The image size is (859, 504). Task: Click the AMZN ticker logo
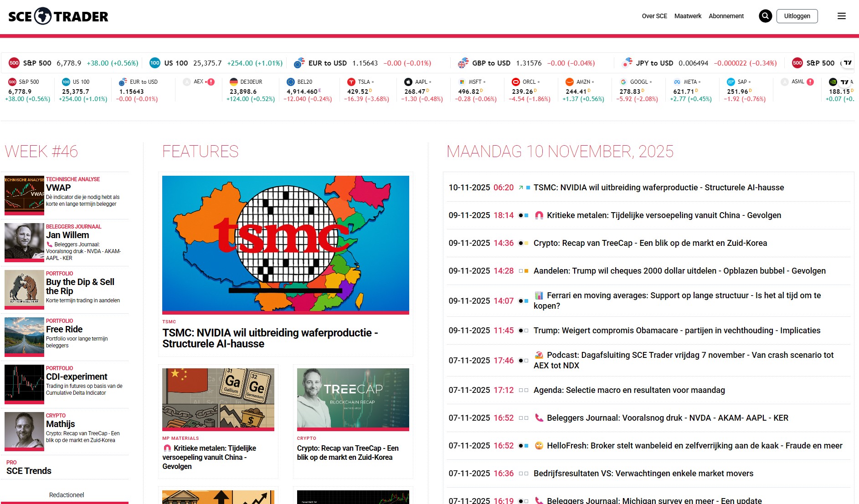click(570, 82)
